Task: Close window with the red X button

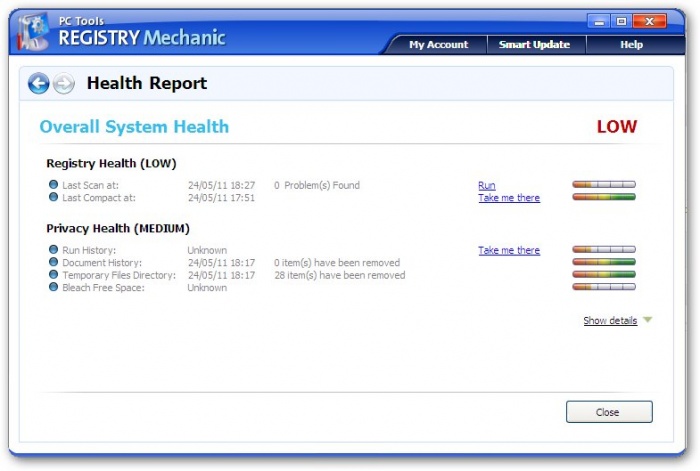Action: pos(650,21)
